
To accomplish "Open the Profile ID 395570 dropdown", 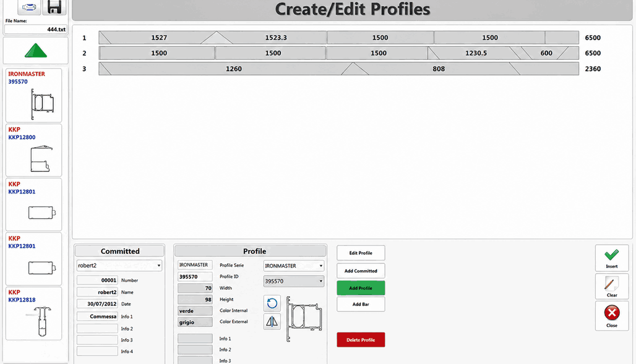I will click(x=294, y=281).
